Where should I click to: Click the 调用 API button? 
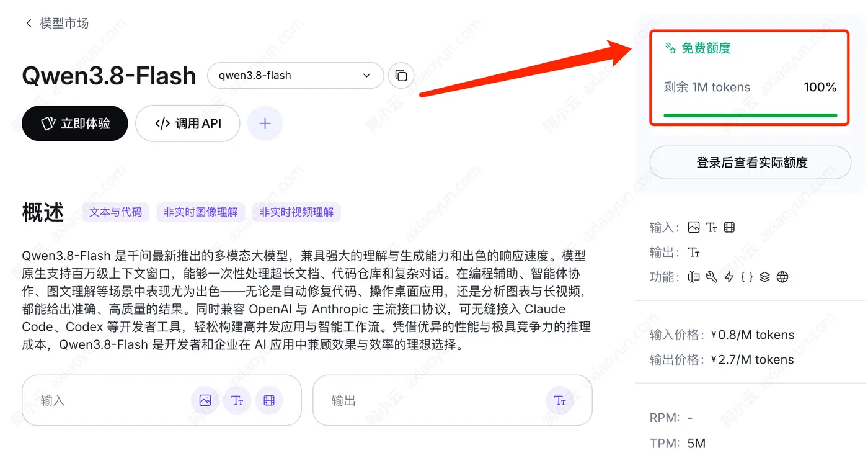point(188,123)
